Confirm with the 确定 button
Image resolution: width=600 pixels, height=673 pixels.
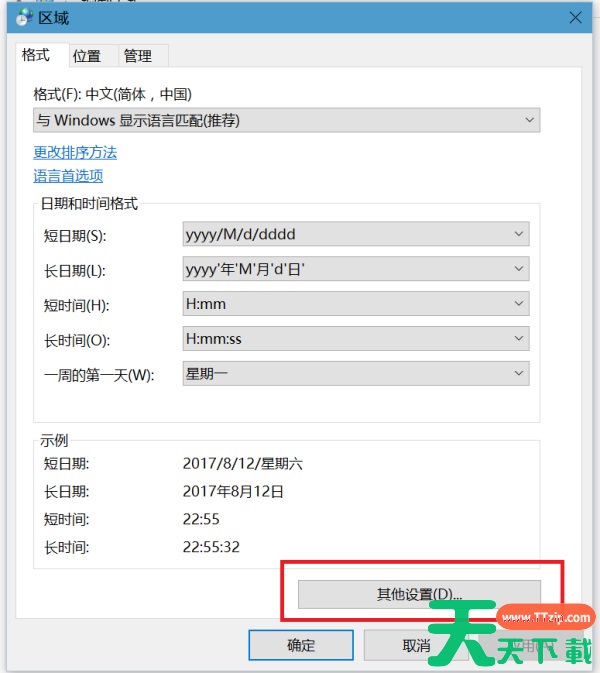tap(301, 645)
